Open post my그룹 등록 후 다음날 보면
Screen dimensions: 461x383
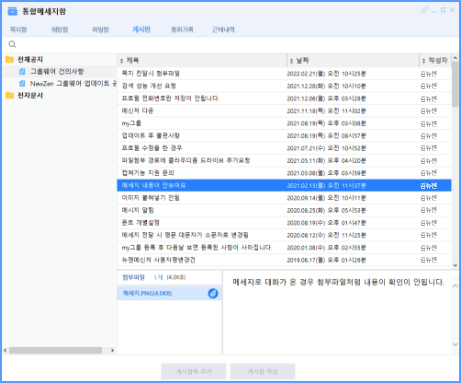[x=284, y=248]
